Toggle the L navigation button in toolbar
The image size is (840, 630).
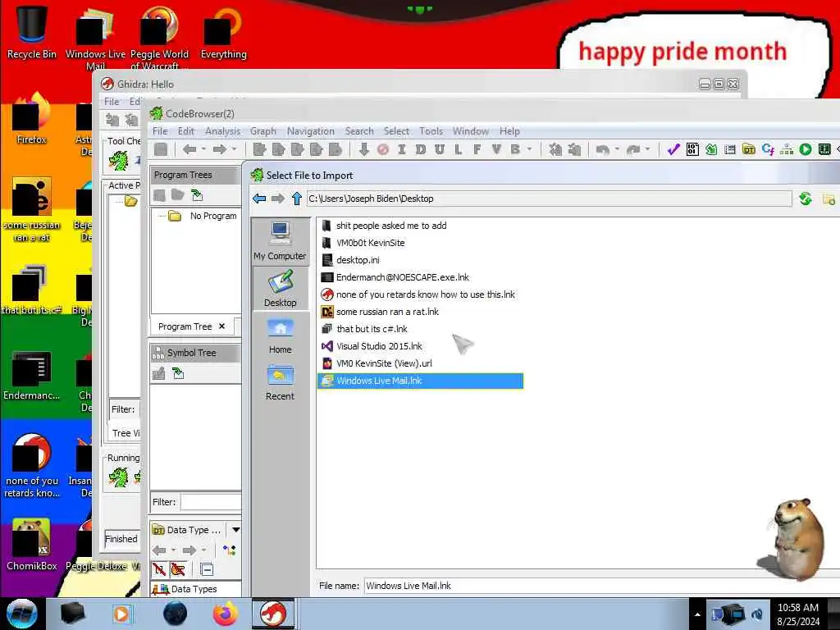[458, 149]
